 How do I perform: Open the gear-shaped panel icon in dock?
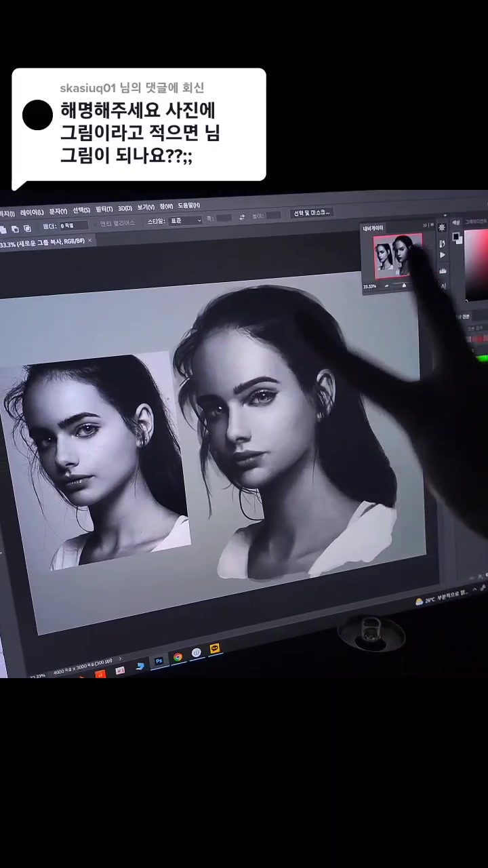pyautogui.click(x=442, y=227)
